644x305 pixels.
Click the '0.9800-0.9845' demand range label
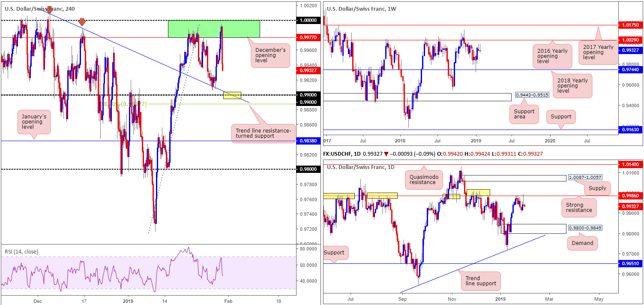[585, 228]
